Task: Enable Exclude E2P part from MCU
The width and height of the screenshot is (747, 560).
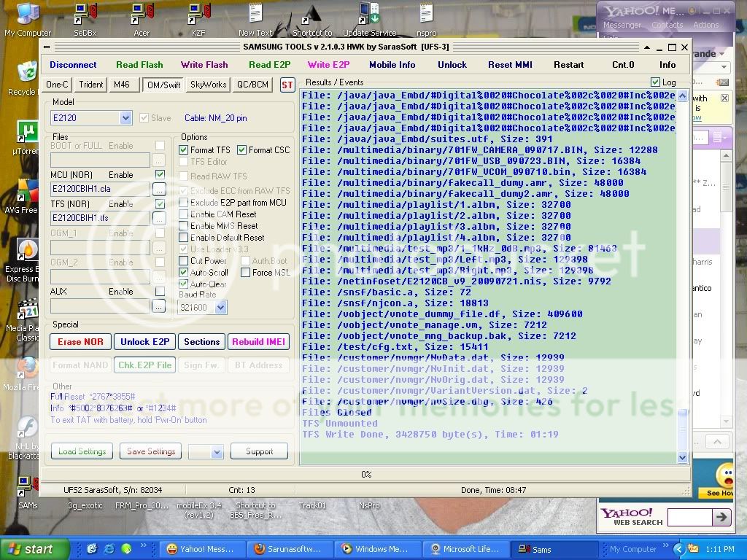Action: click(183, 203)
